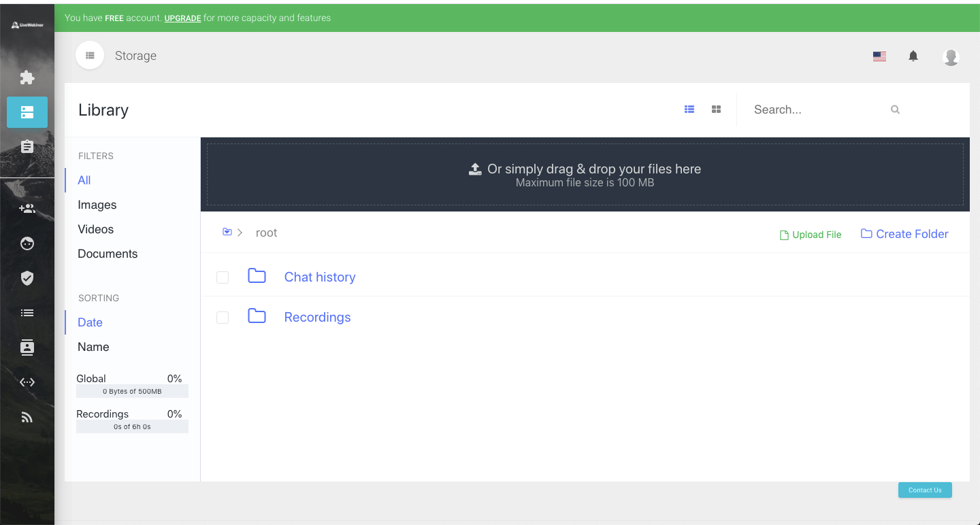Click the Global storage usage bar
980x525 pixels.
click(132, 391)
